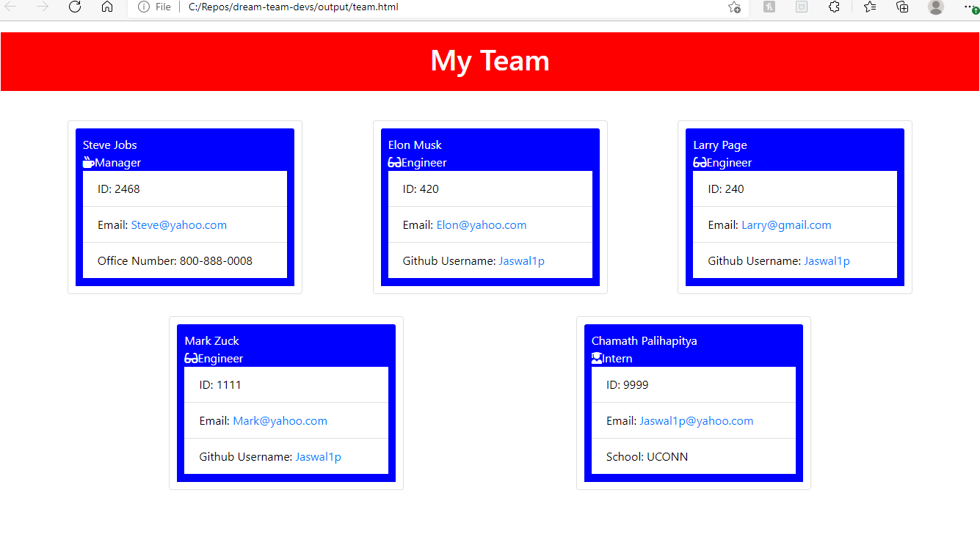The image size is (980, 559).
Task: Click the Home icon in the toolbar
Action: point(107,7)
